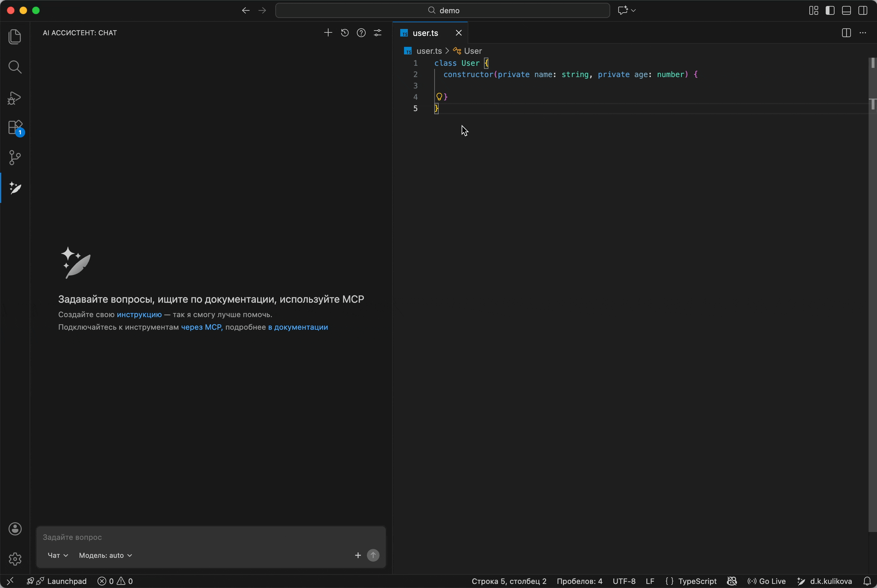Image resolution: width=877 pixels, height=588 pixels.
Task: Open remote window from status bar
Action: [10, 581]
